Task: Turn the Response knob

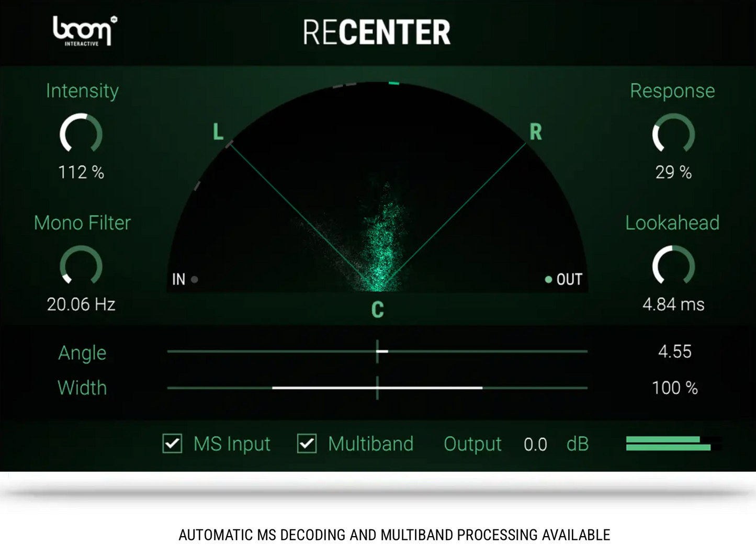Action: coord(674,135)
